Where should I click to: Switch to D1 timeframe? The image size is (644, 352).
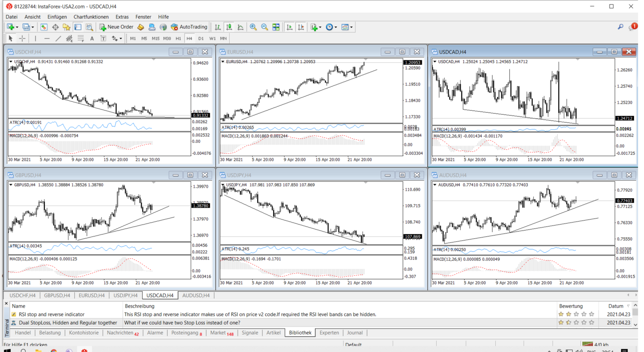[201, 38]
